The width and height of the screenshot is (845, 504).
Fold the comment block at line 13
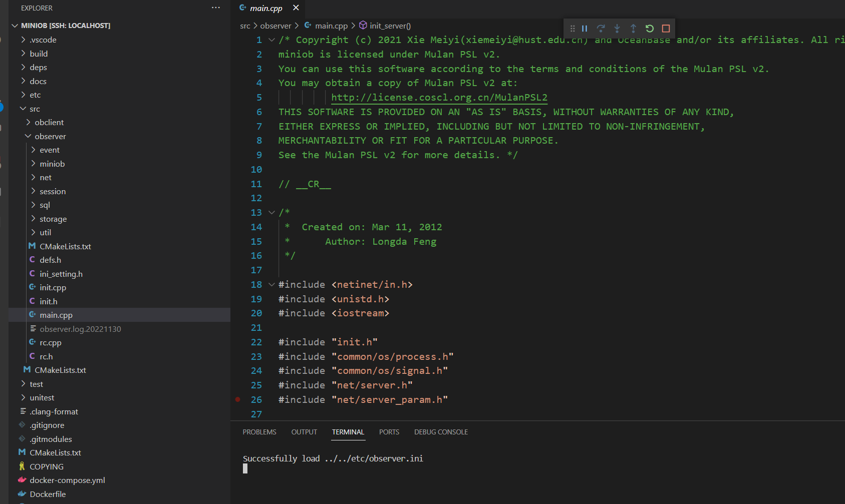pyautogui.click(x=271, y=213)
